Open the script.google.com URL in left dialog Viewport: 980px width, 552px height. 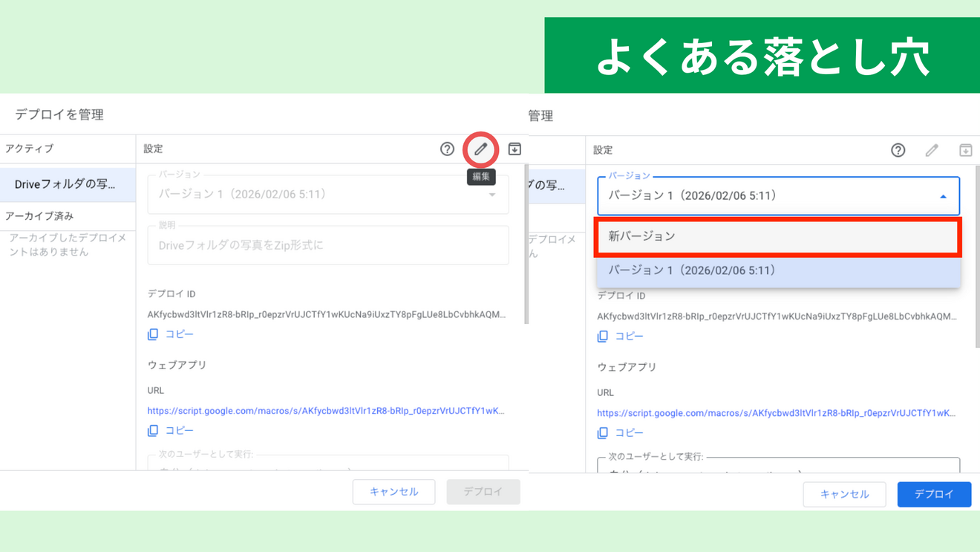[x=326, y=410]
